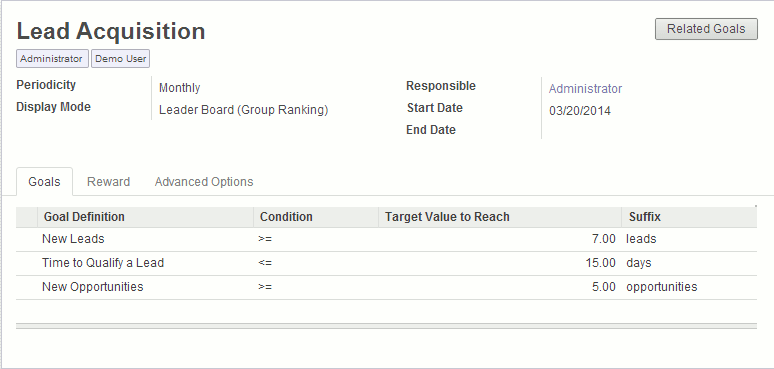
Task: Open the Related Goals button
Action: click(706, 29)
